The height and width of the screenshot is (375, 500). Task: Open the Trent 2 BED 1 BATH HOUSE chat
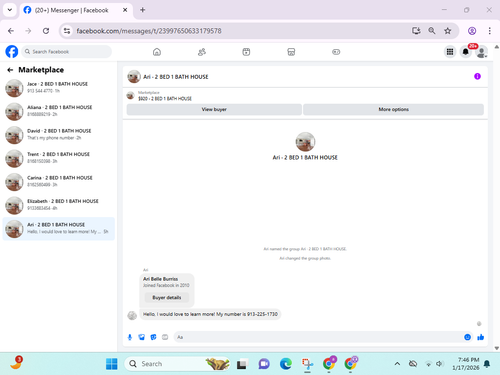point(59,158)
